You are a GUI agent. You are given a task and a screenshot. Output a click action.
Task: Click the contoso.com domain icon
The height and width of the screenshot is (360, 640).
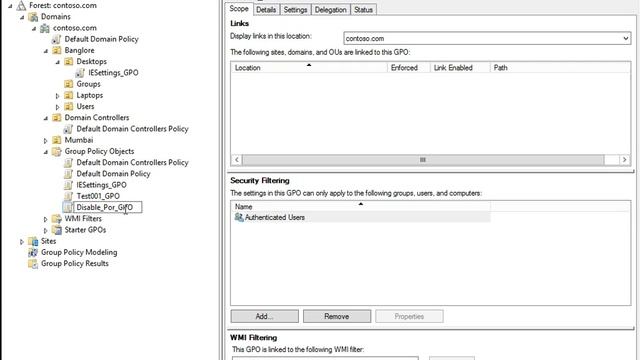(x=45, y=28)
